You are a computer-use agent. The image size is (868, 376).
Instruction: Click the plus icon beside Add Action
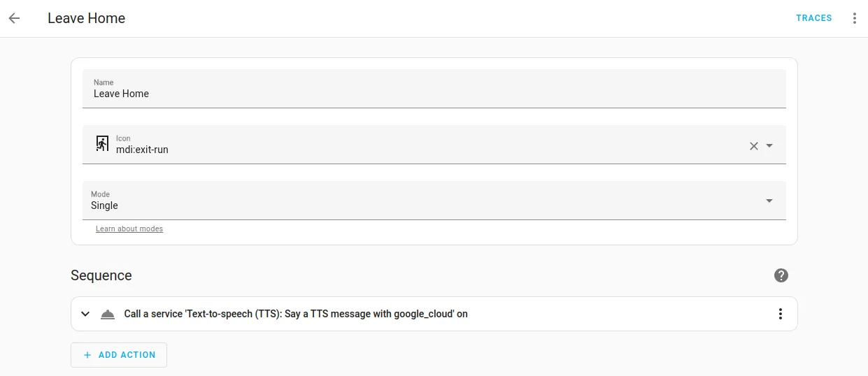tap(87, 355)
